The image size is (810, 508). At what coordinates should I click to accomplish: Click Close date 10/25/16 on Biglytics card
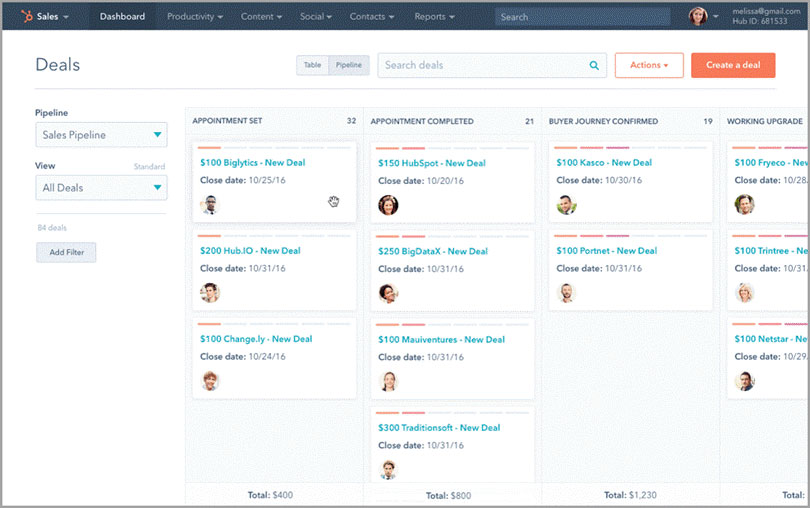243,180
